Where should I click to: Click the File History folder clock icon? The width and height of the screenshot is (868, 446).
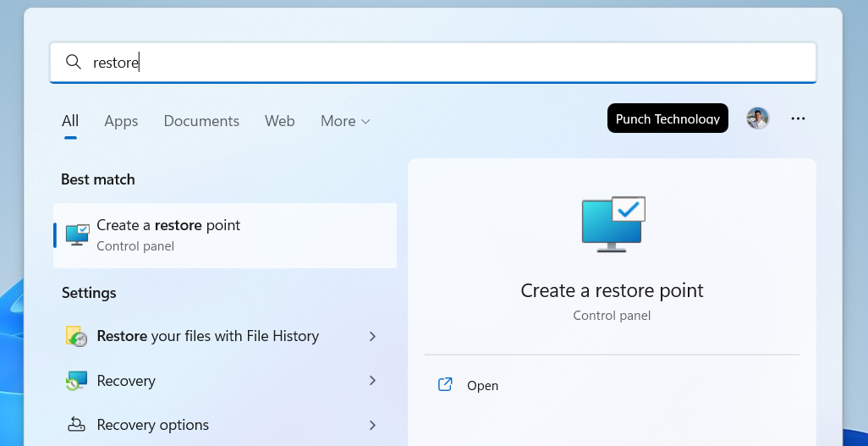pos(77,336)
